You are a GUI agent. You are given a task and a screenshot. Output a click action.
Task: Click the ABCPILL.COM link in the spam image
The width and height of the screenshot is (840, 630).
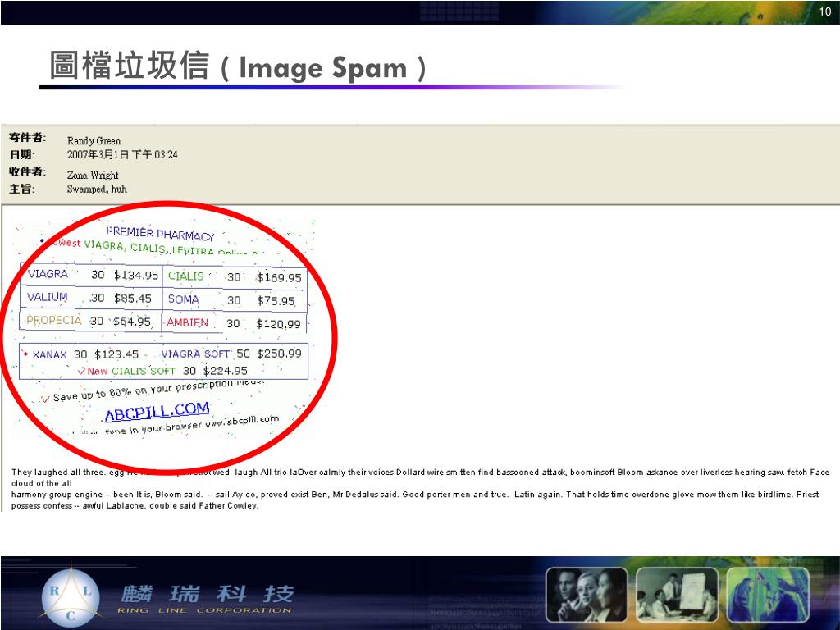[x=157, y=412]
